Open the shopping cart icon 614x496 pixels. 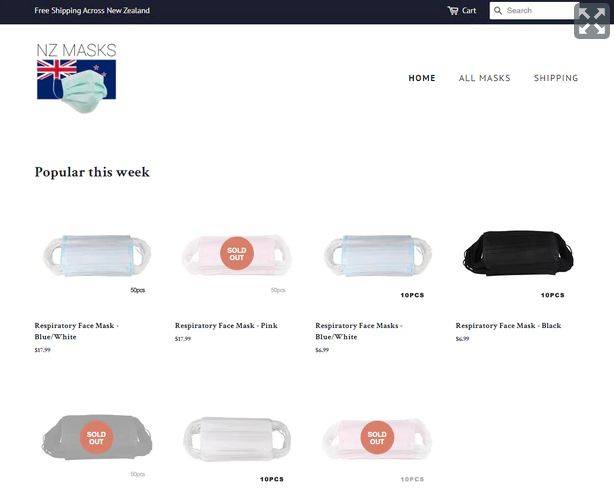click(x=453, y=11)
